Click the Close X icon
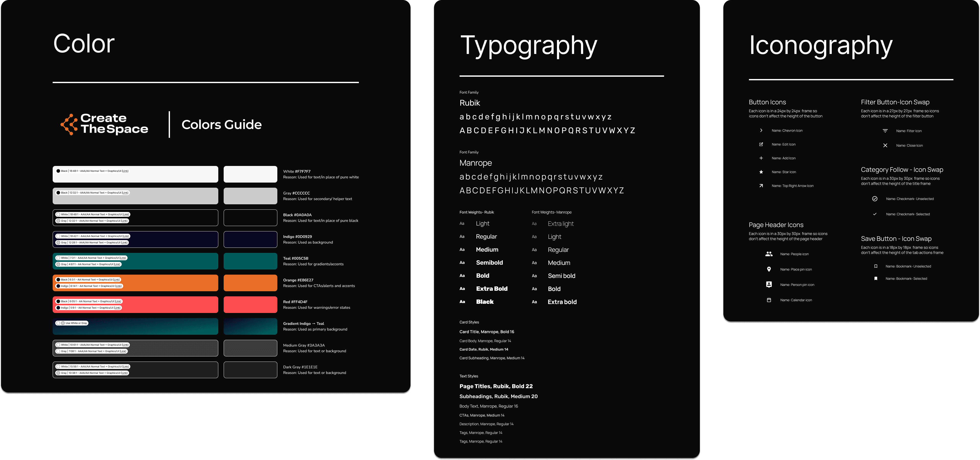Image resolution: width=980 pixels, height=460 pixels. (x=885, y=145)
